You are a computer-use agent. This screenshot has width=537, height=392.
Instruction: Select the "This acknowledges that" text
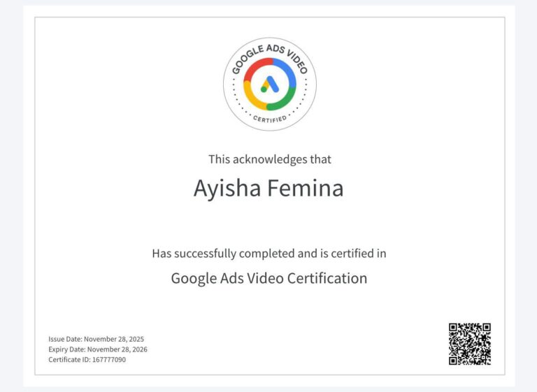(269, 159)
